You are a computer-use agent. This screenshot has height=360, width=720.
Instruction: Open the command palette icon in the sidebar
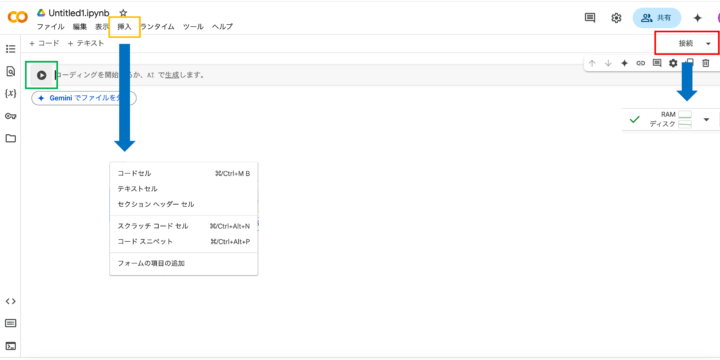(10, 323)
